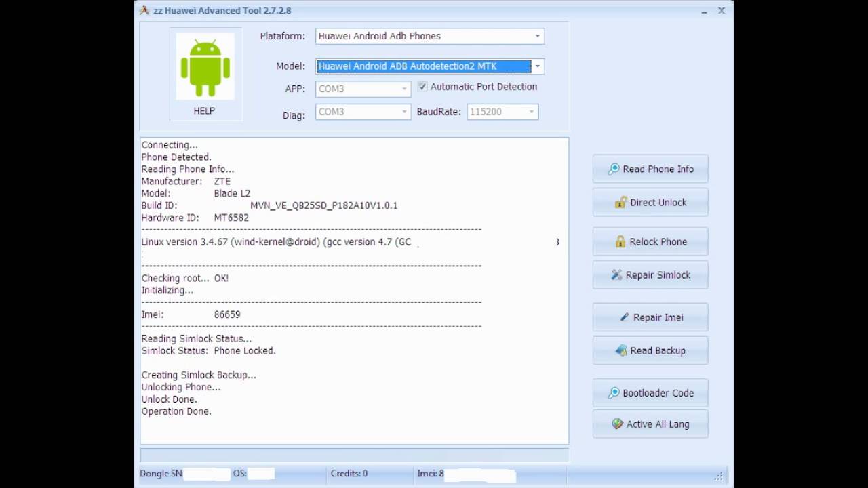The image size is (868, 488).
Task: Click the magnifier icon on Read Phone Info
Action: [x=613, y=169]
